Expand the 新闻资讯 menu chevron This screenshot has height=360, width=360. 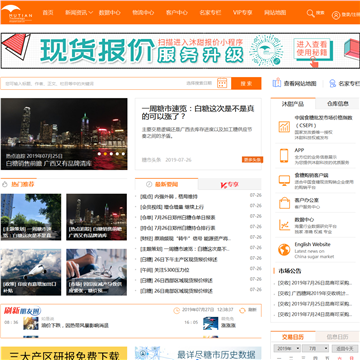pos(91,13)
